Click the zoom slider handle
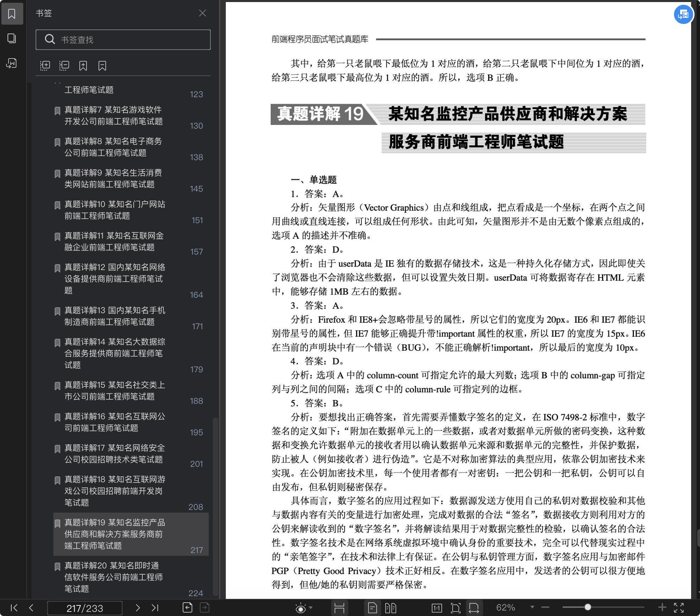The image size is (700, 616). 588,607
